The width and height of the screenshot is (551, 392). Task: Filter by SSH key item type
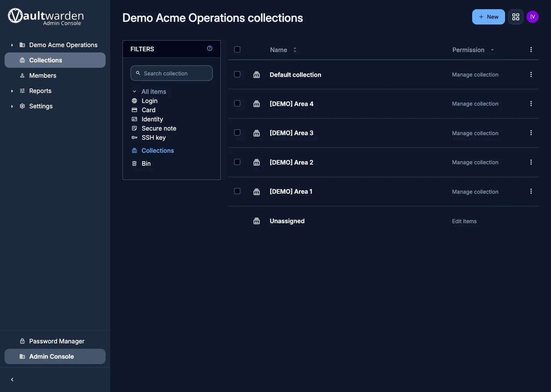coord(154,137)
